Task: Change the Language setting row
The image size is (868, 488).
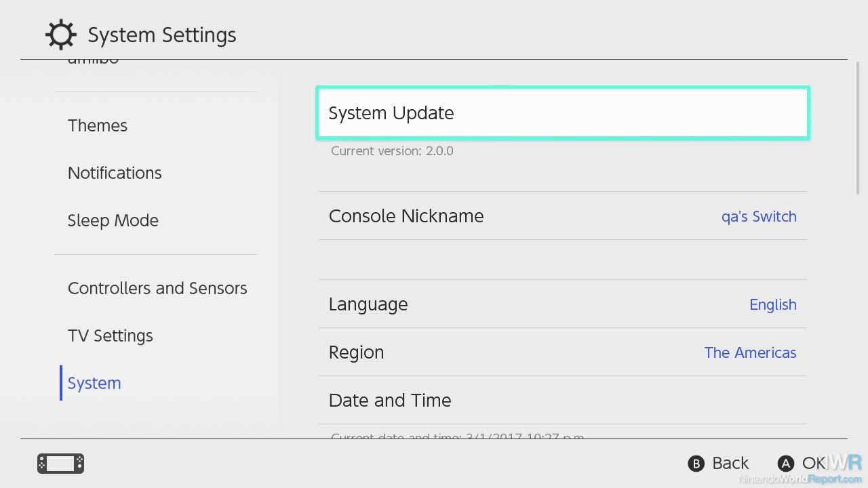Action: [563, 304]
